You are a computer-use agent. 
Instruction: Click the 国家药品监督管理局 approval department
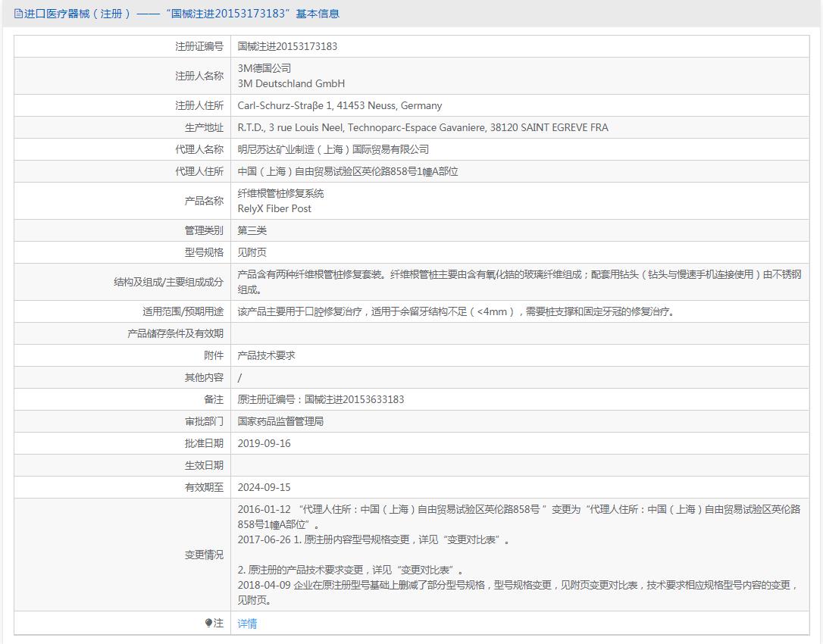click(280, 421)
